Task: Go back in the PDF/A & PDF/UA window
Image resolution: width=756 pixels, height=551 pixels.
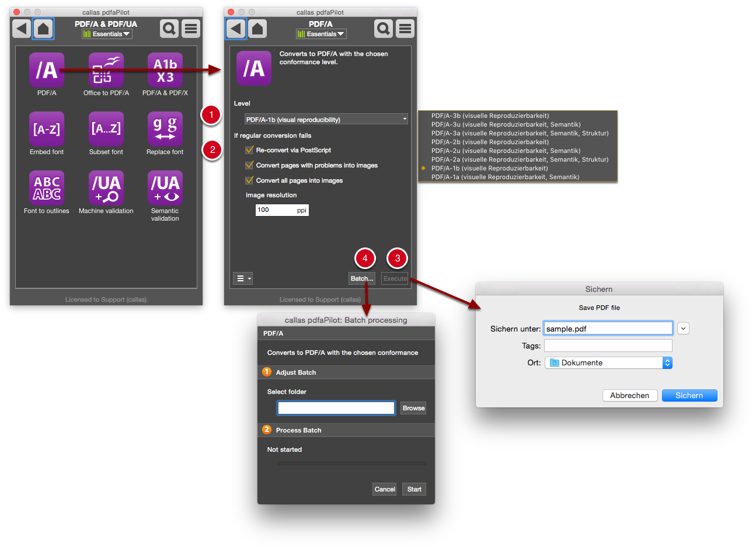Action: (22, 29)
